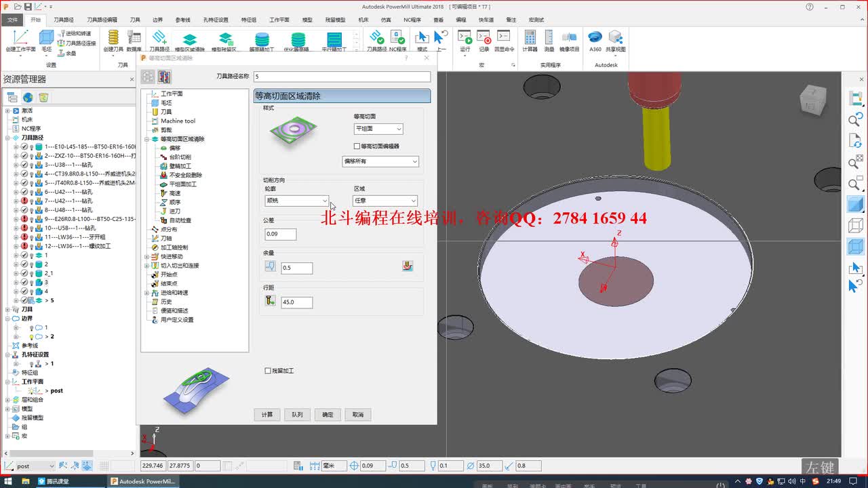868x488 pixels.
Task: Click the 公差 field showing 0.09
Action: tap(281, 235)
